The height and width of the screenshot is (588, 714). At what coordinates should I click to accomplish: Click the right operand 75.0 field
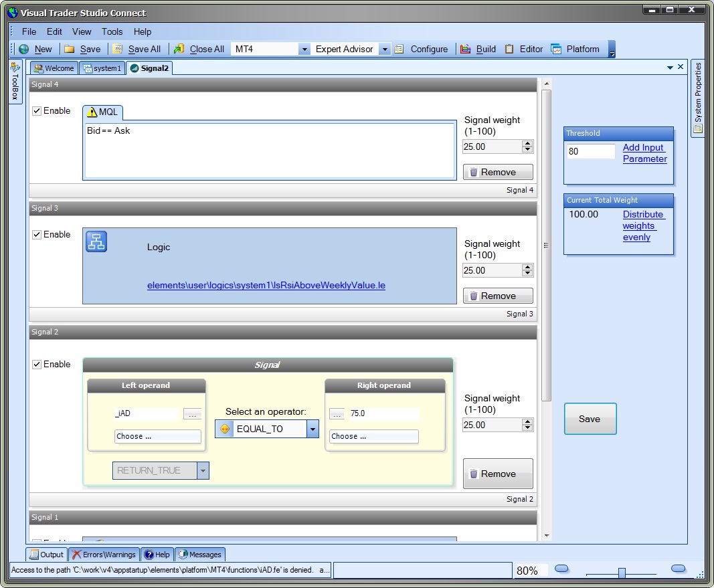(x=383, y=413)
